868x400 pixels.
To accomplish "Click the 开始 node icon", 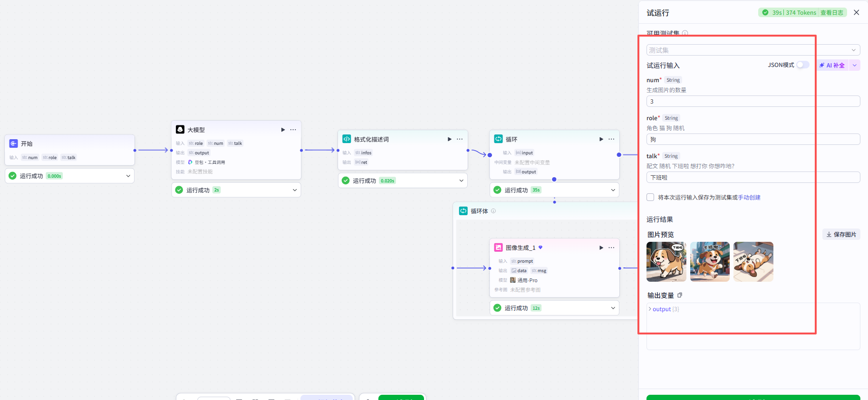I will click(x=14, y=143).
